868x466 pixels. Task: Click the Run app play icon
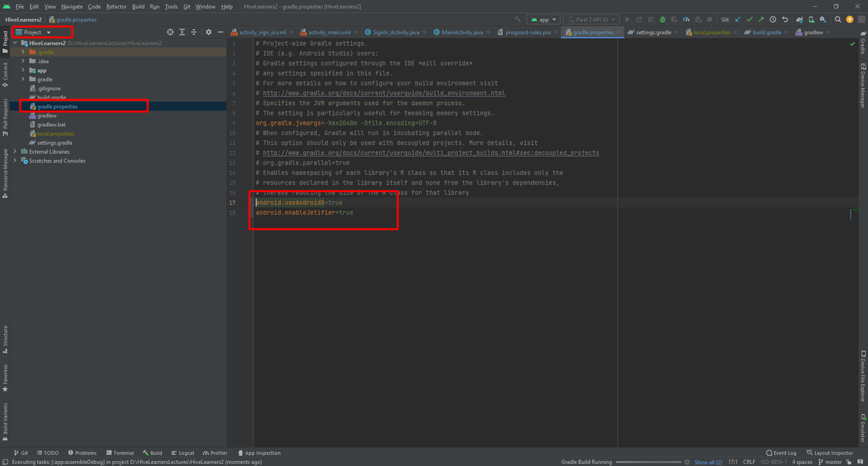point(627,20)
